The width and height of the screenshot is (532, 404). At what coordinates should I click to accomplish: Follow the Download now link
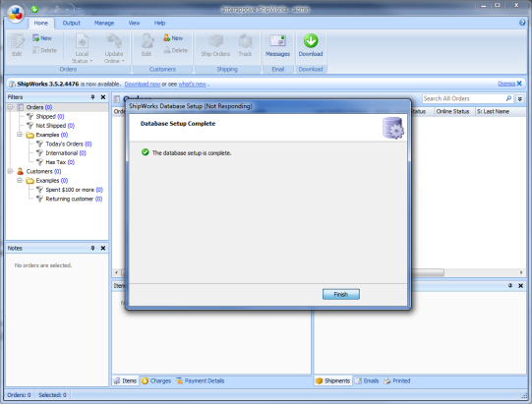click(x=143, y=85)
